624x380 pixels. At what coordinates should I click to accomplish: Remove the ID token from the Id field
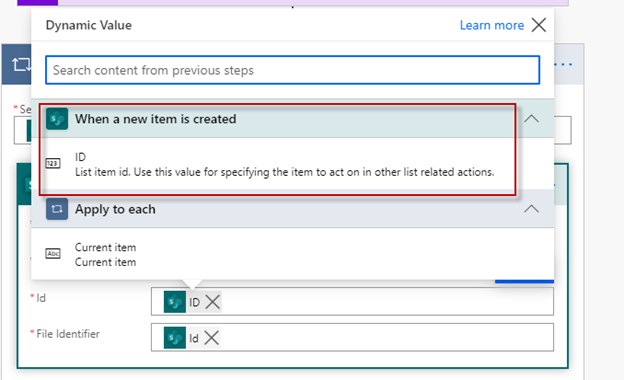click(x=213, y=302)
